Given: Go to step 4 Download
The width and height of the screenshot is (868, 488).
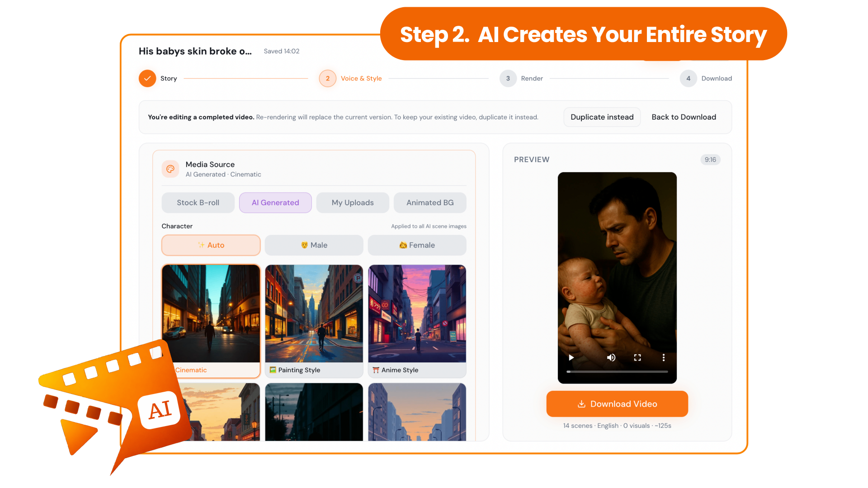Looking at the screenshot, I should coord(706,78).
